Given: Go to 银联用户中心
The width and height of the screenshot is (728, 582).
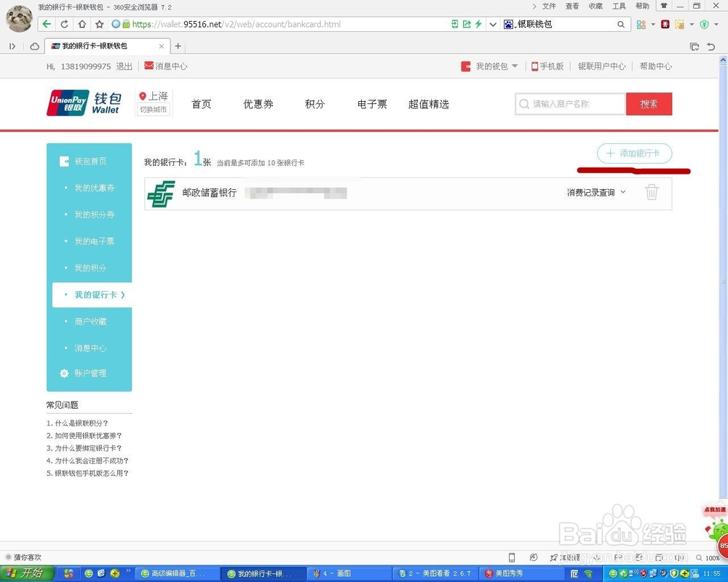Looking at the screenshot, I should pos(602,66).
